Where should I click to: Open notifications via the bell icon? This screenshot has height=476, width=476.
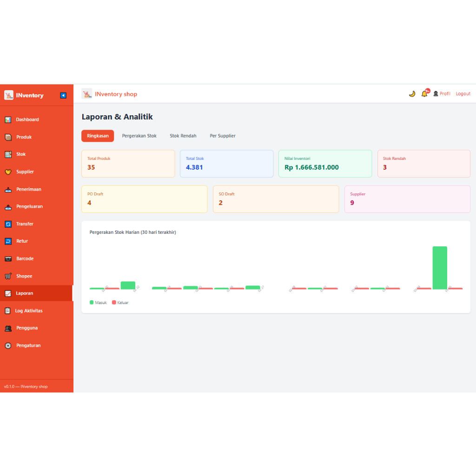(424, 94)
